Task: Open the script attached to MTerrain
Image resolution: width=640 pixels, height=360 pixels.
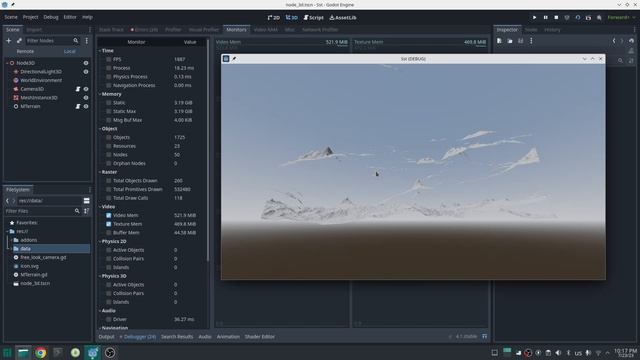Action: click(x=78, y=107)
